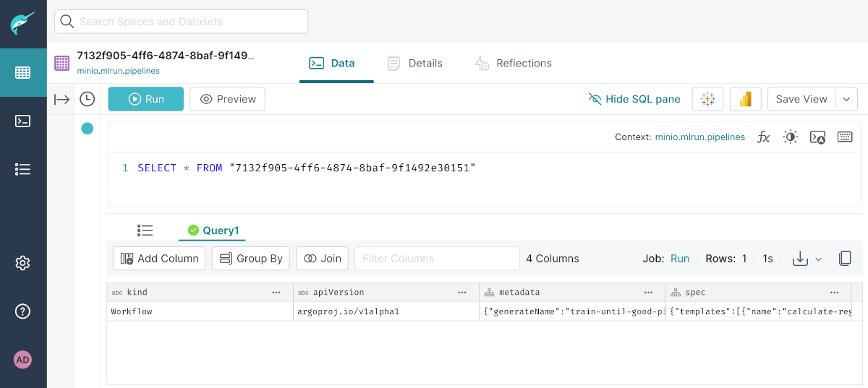Open the Settings gear in sidebar
This screenshot has width=868, height=388.
(22, 262)
